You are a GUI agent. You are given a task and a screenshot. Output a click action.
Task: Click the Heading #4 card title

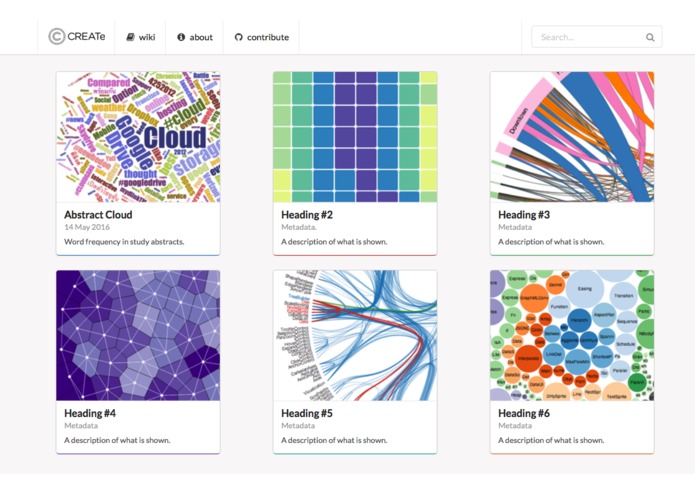[90, 413]
